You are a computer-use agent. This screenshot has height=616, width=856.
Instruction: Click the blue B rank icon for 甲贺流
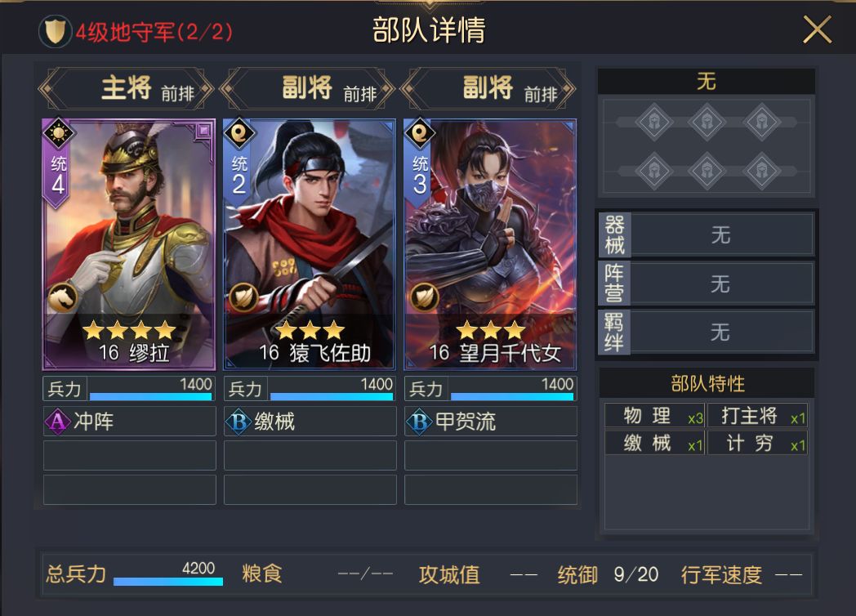click(x=419, y=421)
